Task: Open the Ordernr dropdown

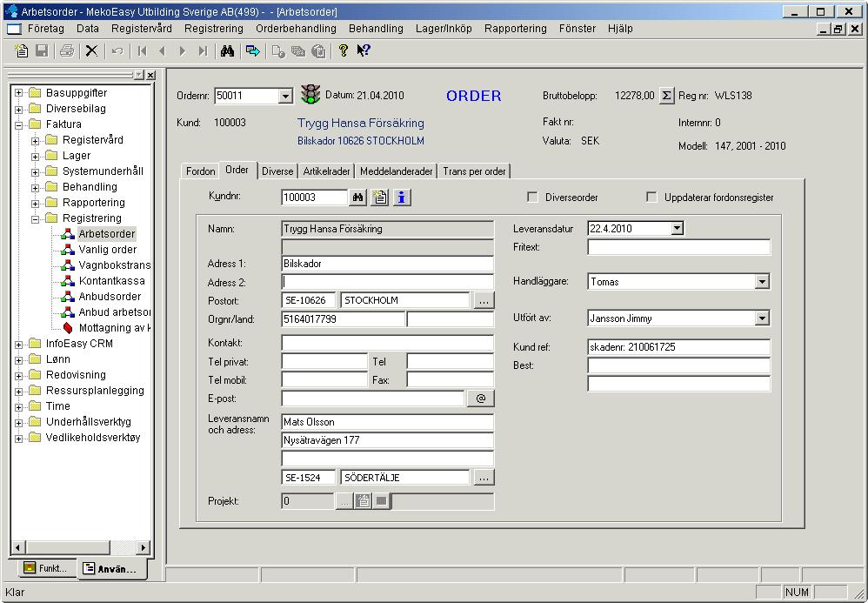Action: tap(285, 97)
